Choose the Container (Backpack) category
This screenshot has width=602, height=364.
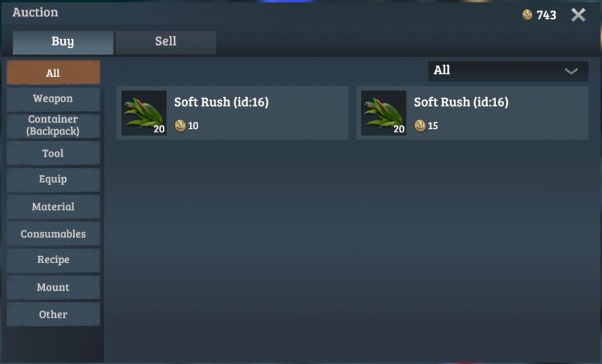click(53, 125)
